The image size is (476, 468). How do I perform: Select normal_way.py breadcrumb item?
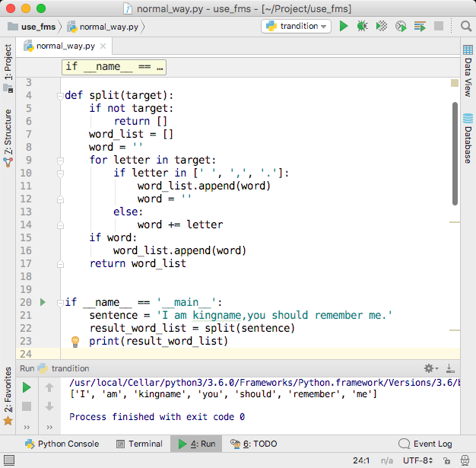click(103, 27)
